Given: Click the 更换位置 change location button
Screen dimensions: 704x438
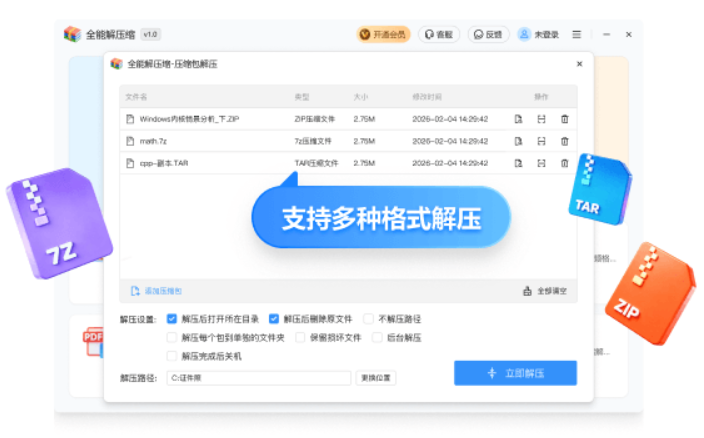Looking at the screenshot, I should [x=376, y=378].
